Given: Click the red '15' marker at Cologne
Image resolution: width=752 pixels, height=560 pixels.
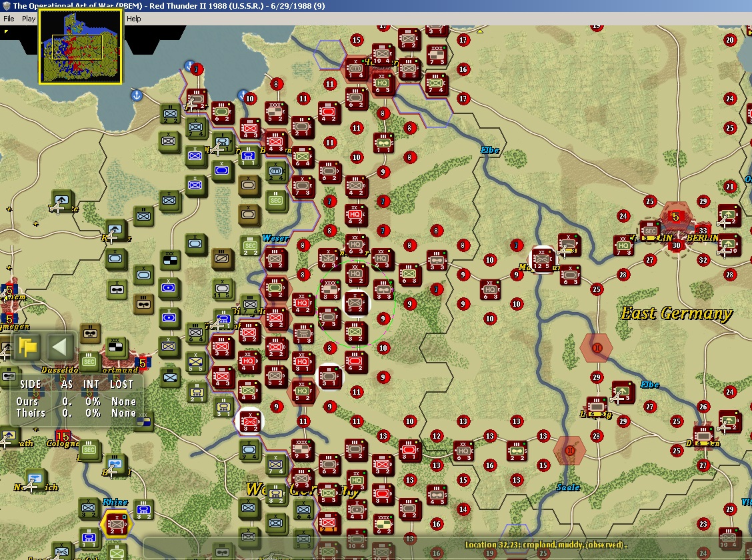Looking at the screenshot, I should 63,436.
